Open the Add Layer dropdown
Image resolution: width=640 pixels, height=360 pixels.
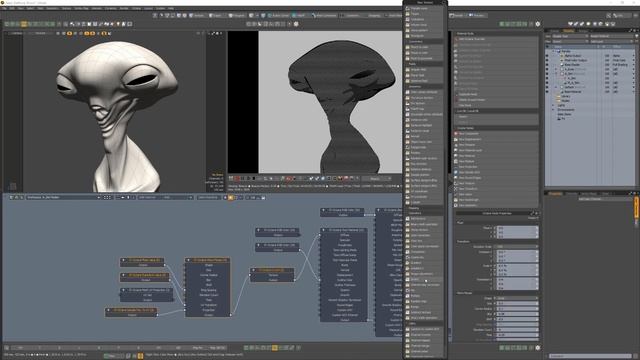click(611, 41)
